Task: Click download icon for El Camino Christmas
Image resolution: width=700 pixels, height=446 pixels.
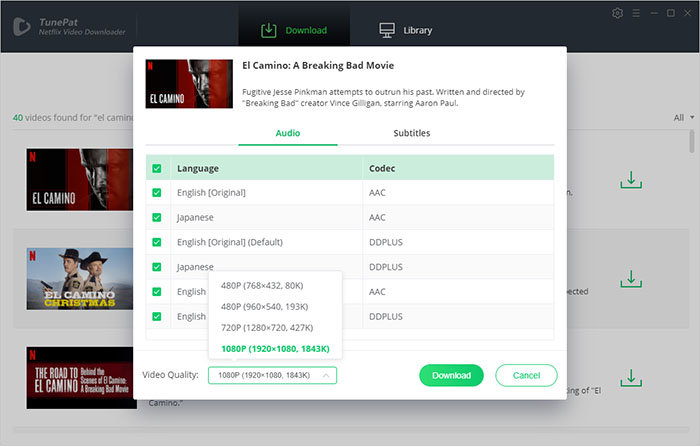Action: pyautogui.click(x=631, y=279)
